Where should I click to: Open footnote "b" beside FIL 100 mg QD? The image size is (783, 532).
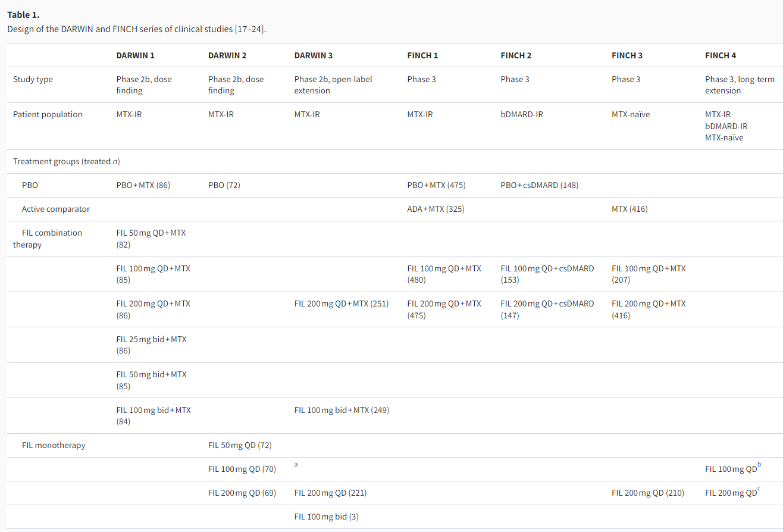tap(759, 465)
